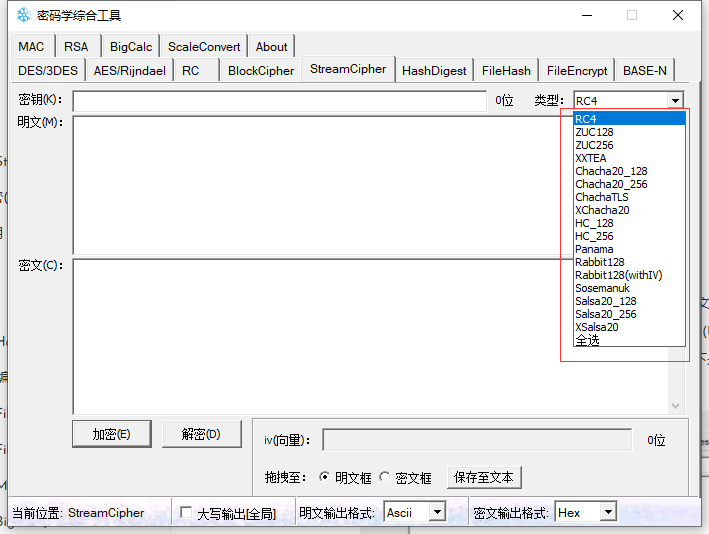Click the 加密(E) encrypt button
This screenshot has height=534, width=709.
point(112,434)
